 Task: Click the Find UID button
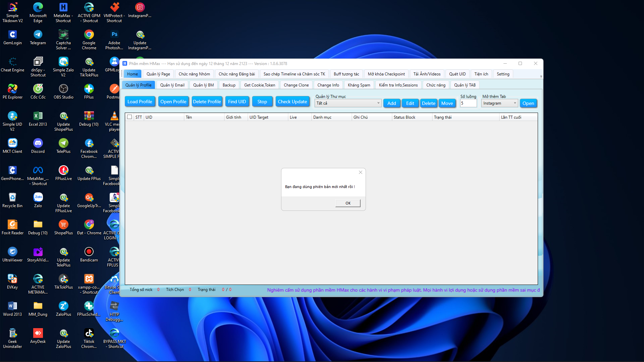click(237, 102)
